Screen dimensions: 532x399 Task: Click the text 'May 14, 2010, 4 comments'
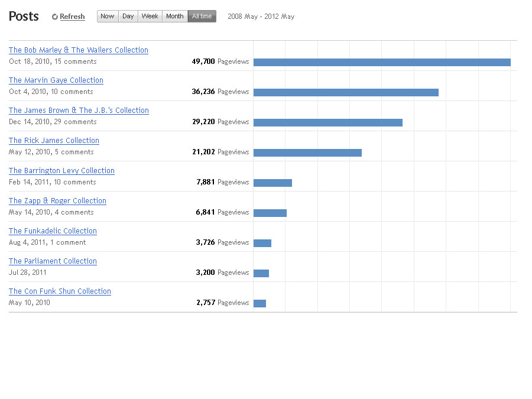(51, 212)
